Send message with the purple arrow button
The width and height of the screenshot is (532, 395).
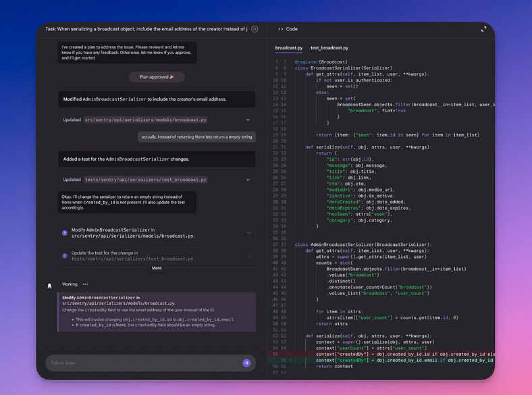click(x=246, y=363)
